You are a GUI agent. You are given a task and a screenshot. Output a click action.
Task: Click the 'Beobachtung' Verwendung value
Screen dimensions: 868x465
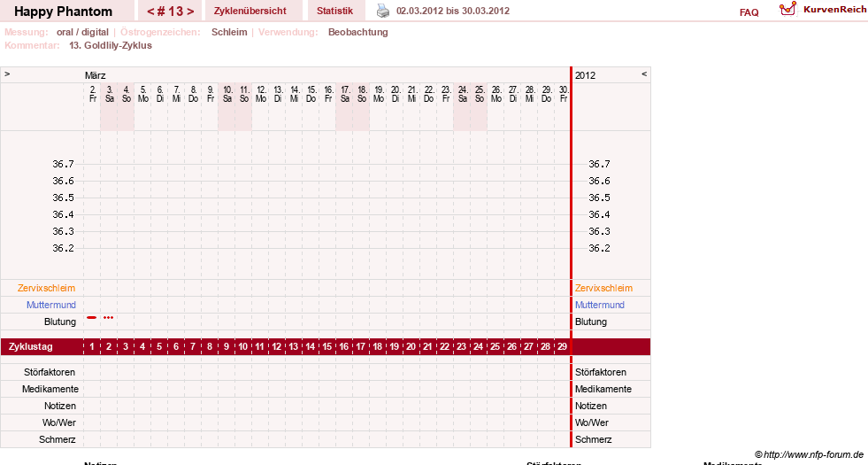[x=358, y=32]
